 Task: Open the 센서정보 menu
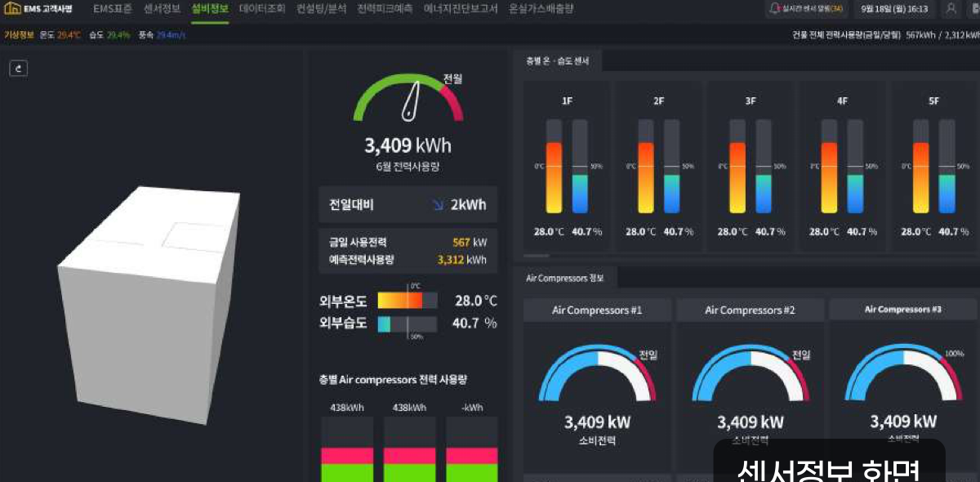click(x=162, y=9)
